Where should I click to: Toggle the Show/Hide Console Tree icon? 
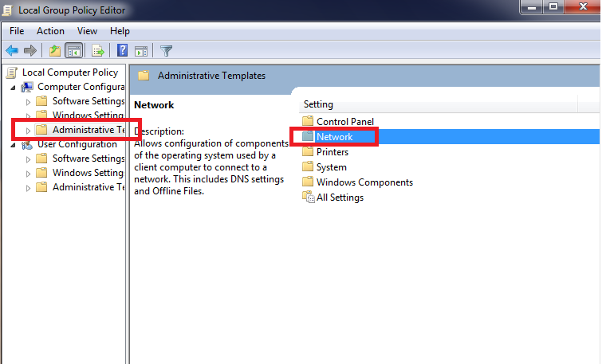point(73,50)
